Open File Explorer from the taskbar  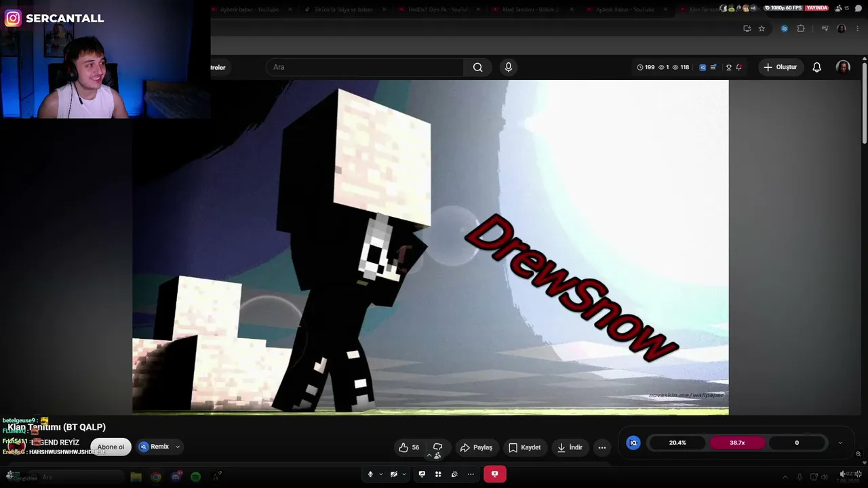tap(136, 477)
